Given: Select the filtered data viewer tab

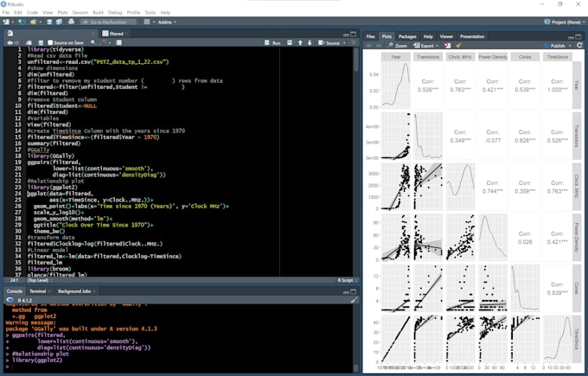Looking at the screenshot, I should [116, 34].
